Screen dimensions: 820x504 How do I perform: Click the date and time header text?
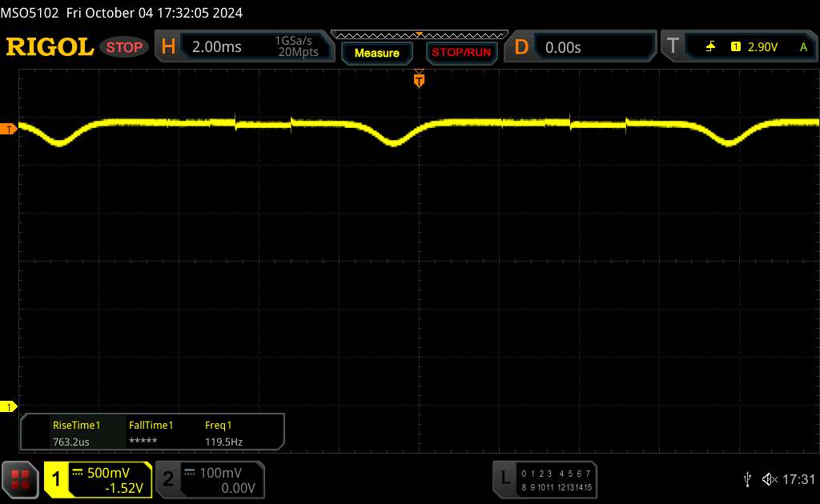[155, 13]
